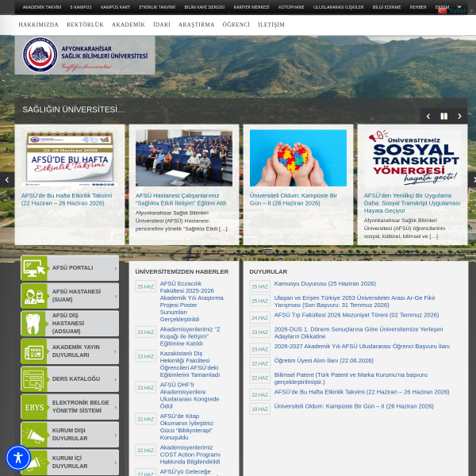Open the auditorium audience photo thumbnail
Screen dimensions: 476x476
coord(184,158)
